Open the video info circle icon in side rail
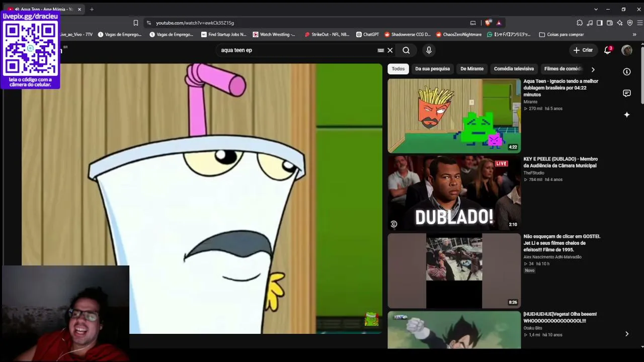This screenshot has width=644, height=362. (x=627, y=72)
